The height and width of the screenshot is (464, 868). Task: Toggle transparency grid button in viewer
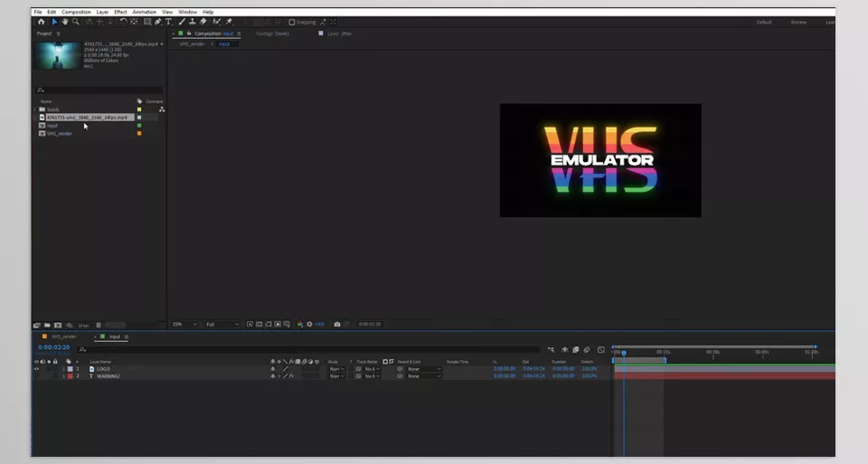pyautogui.click(x=259, y=324)
